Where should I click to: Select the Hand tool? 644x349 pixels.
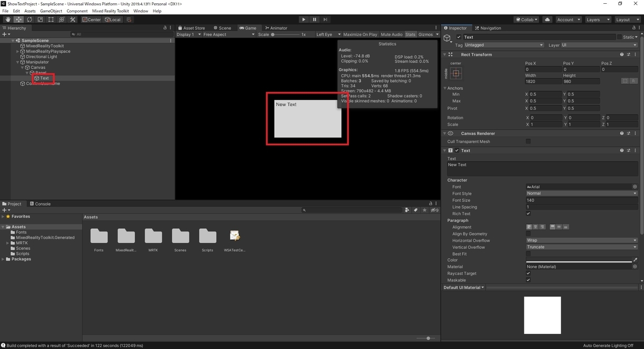coord(8,19)
